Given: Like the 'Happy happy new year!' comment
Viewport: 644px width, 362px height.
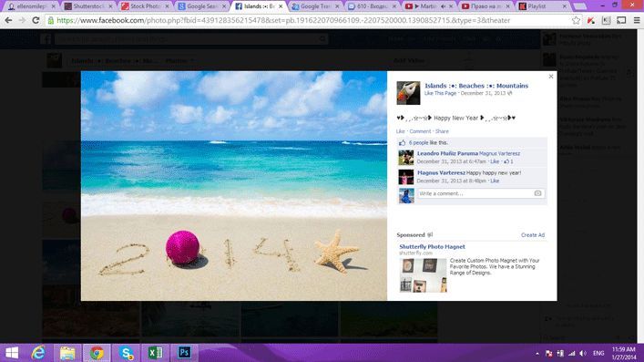Looking at the screenshot, I should pos(495,181).
